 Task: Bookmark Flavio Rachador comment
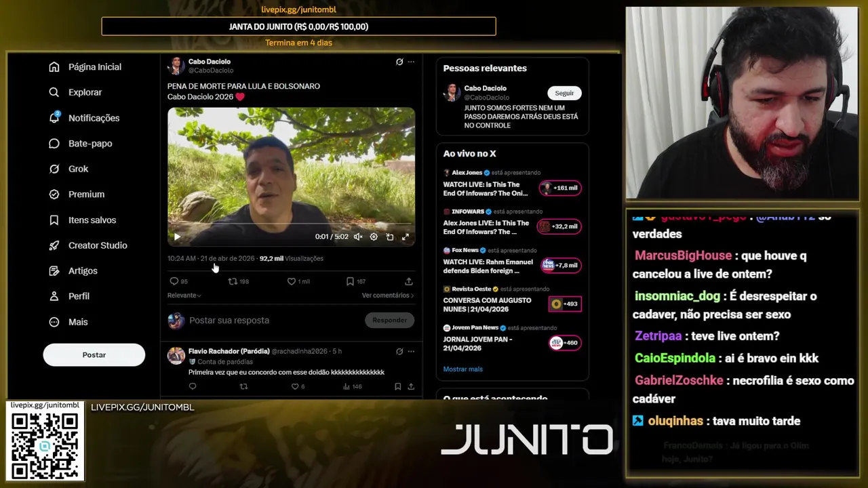[397, 386]
